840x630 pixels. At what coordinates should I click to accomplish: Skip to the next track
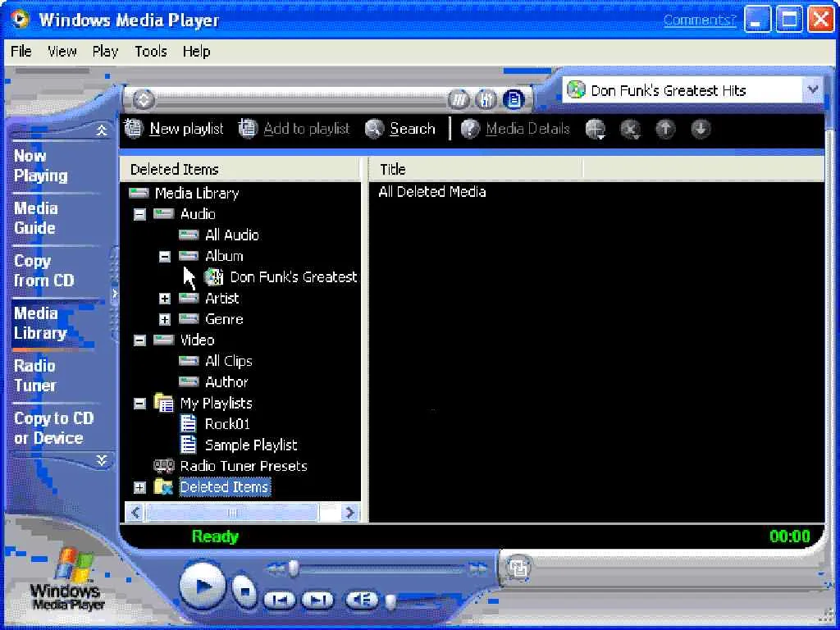317,600
